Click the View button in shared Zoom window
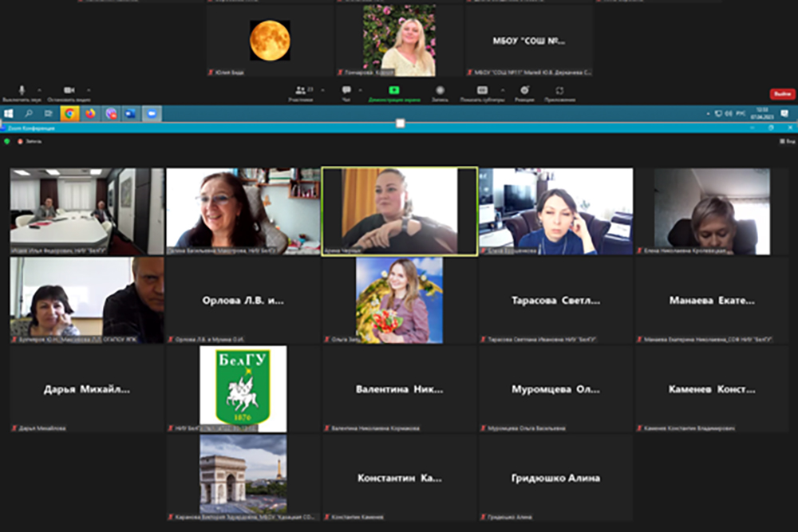Screen dimensions: 798x532 point(787,141)
